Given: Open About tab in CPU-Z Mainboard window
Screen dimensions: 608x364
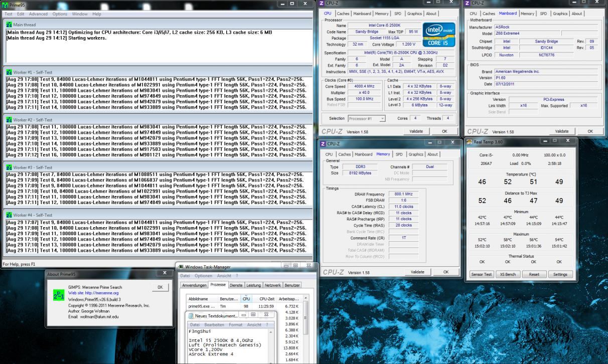Looking at the screenshot, I should 577,14.
